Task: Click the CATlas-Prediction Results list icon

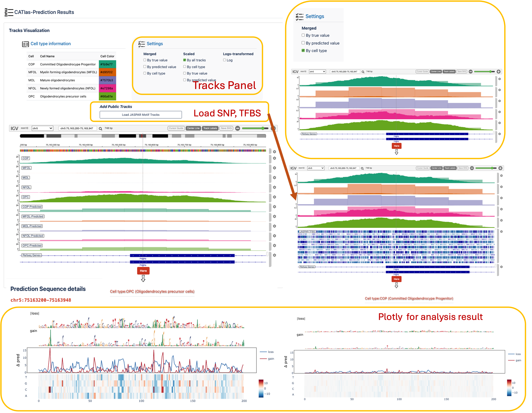Action: (x=9, y=12)
